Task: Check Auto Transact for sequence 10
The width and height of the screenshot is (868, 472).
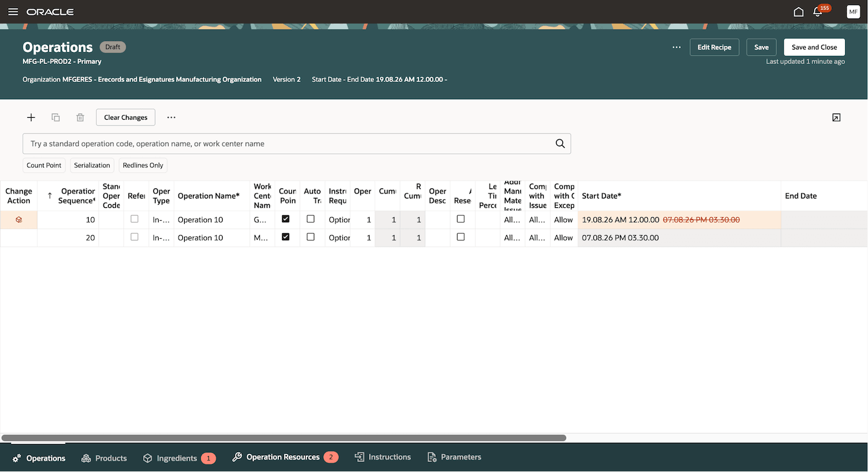Action: [311, 219]
